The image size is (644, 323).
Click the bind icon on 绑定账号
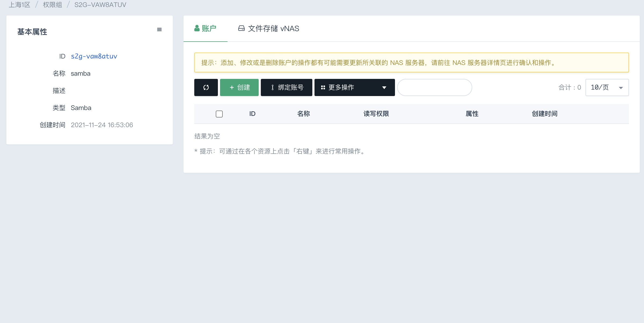coord(273,87)
